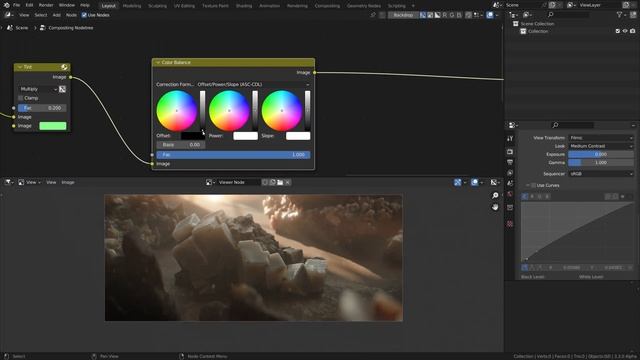Open the Output properties tab icon
This screenshot has width=640, height=360.
coord(510,162)
